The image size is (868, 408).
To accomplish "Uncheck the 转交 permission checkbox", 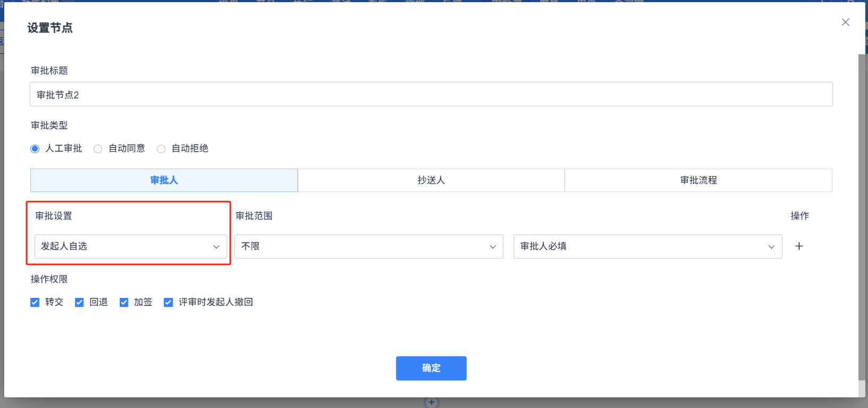I will point(35,303).
